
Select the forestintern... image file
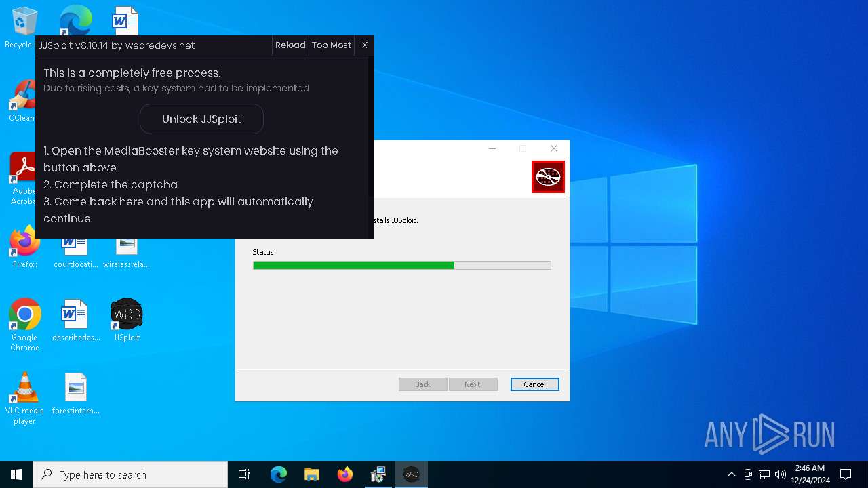coord(75,393)
